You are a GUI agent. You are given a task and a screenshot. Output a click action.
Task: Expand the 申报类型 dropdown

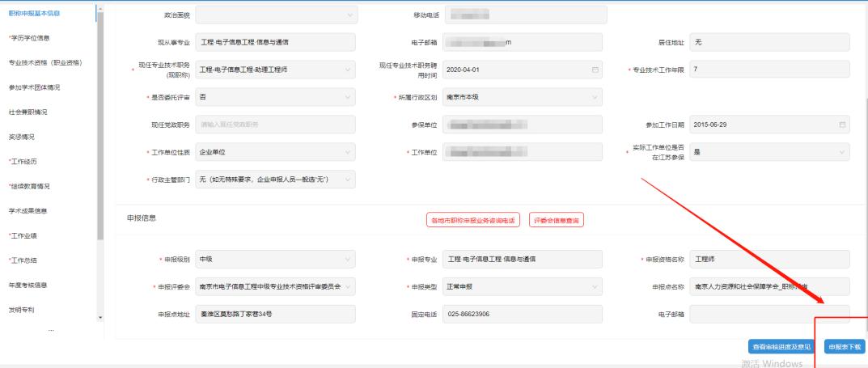[523, 286]
